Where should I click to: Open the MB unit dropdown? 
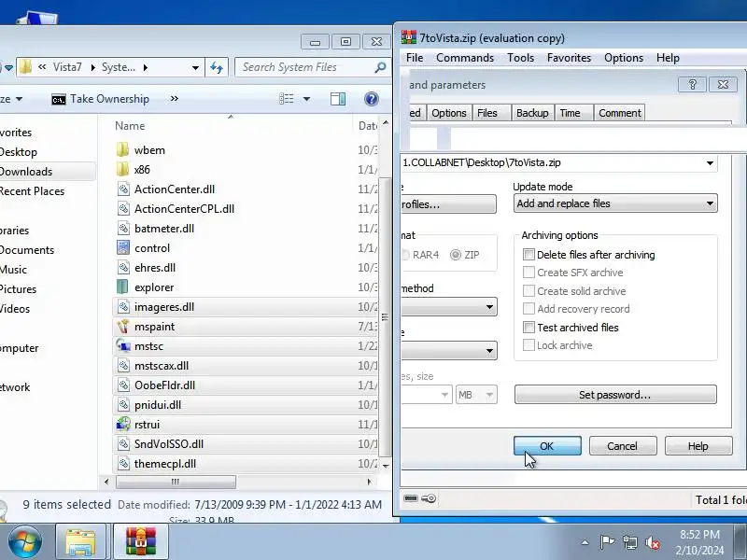[476, 395]
